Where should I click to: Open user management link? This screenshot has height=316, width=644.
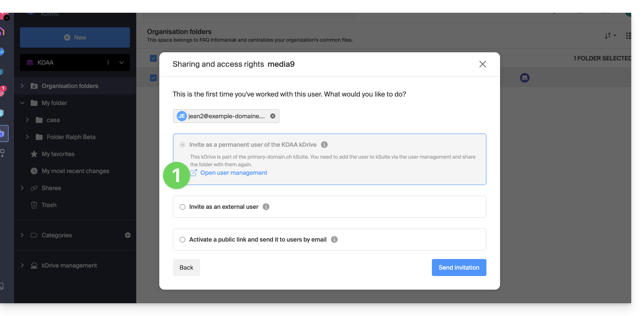pos(233,173)
